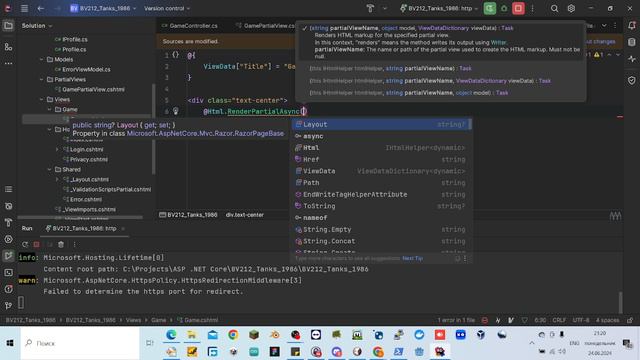640x360 pixels.
Task: Open the Terminal tool window icon
Action: tap(8, 272)
